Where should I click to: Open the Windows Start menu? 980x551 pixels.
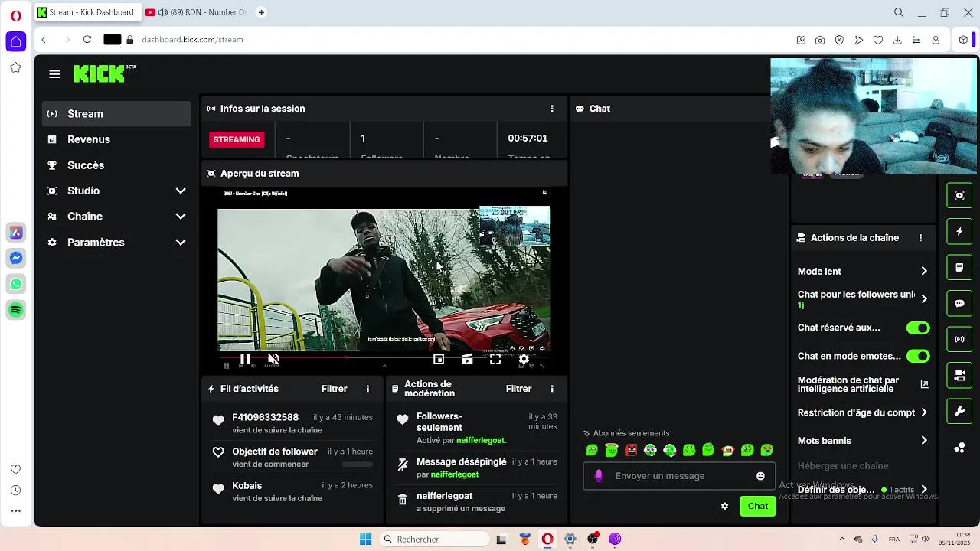tap(365, 540)
